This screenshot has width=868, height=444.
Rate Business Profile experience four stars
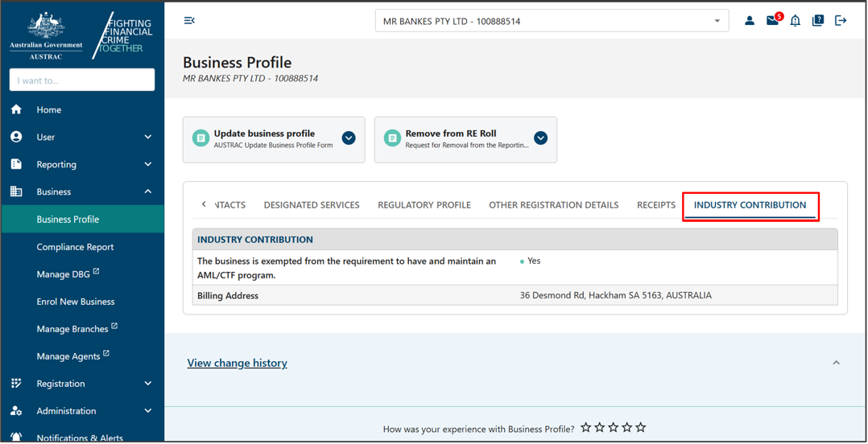pyautogui.click(x=627, y=428)
